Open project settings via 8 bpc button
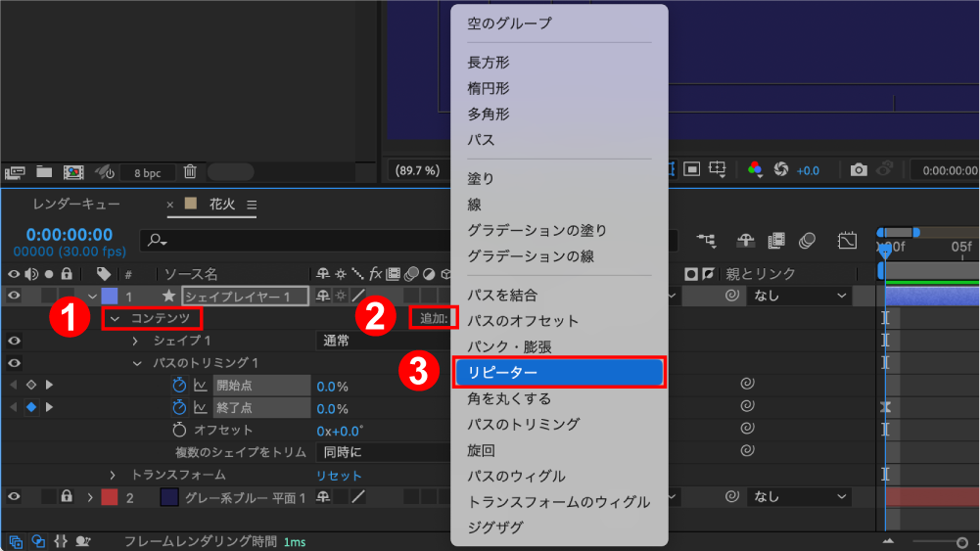Image resolution: width=980 pixels, height=551 pixels. coord(147,173)
